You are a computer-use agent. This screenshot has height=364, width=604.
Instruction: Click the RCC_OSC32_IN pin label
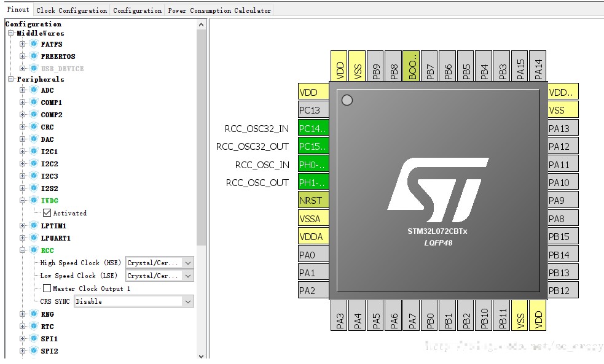[257, 128]
